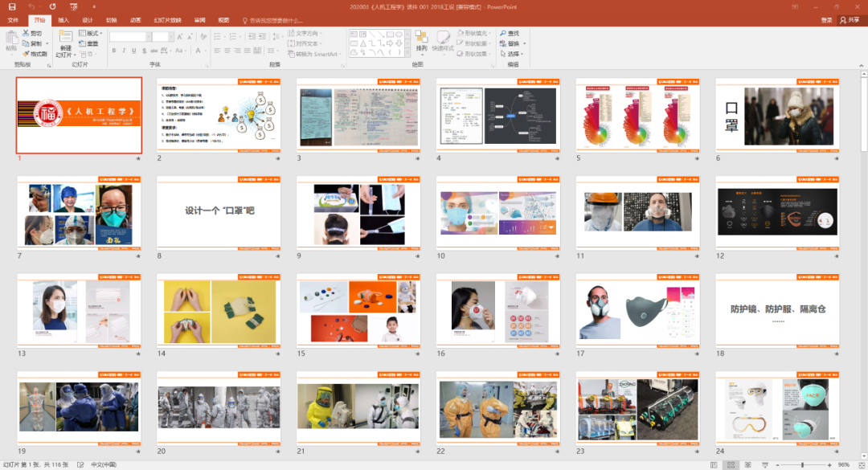
Task: Open the Layout (版式) dropdown
Action: click(90, 33)
